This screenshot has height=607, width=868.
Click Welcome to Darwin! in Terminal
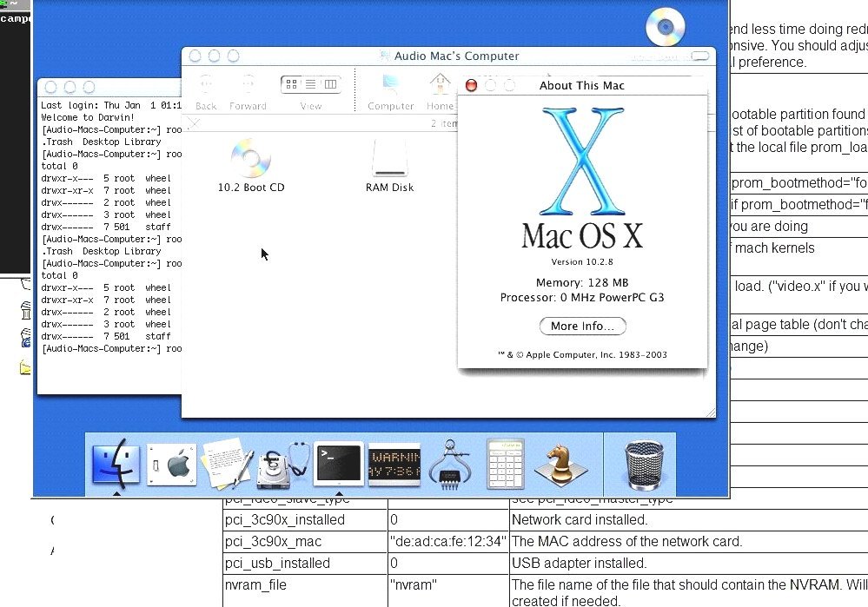click(88, 117)
